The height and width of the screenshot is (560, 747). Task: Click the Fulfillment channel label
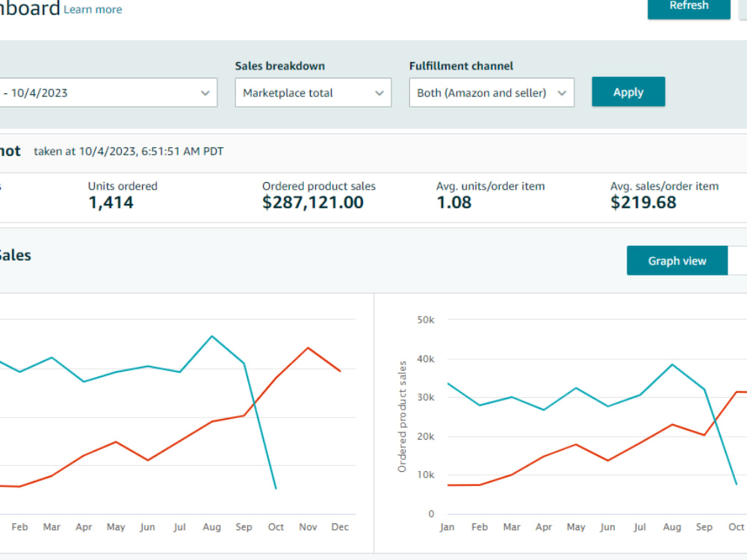[461, 66]
